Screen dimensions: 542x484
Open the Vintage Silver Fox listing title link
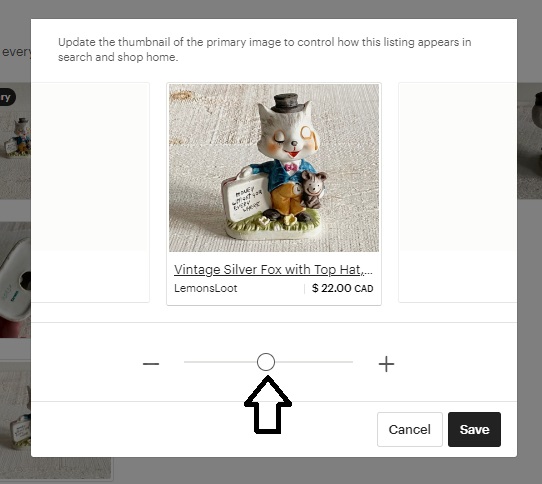273,270
